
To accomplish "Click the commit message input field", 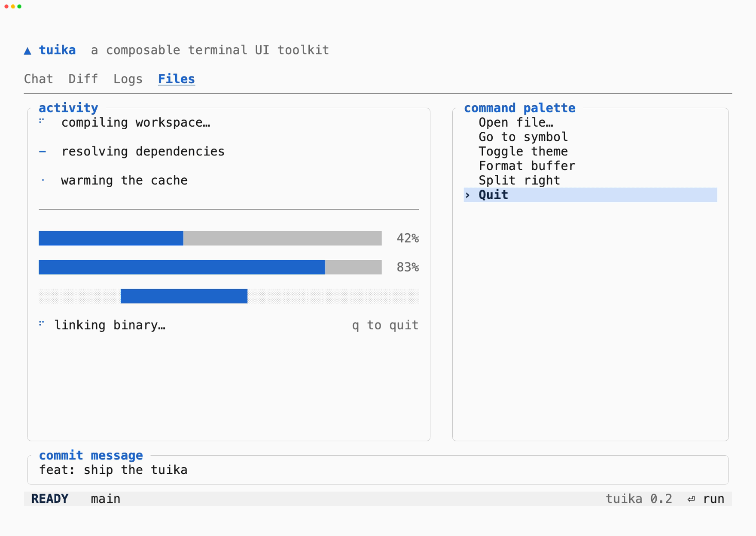I will click(x=378, y=470).
